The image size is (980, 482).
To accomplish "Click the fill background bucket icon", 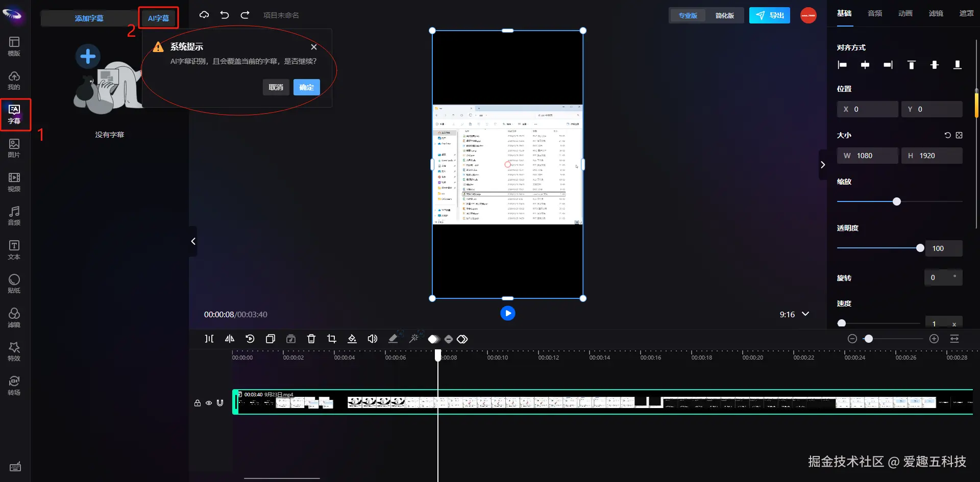I will [x=352, y=339].
